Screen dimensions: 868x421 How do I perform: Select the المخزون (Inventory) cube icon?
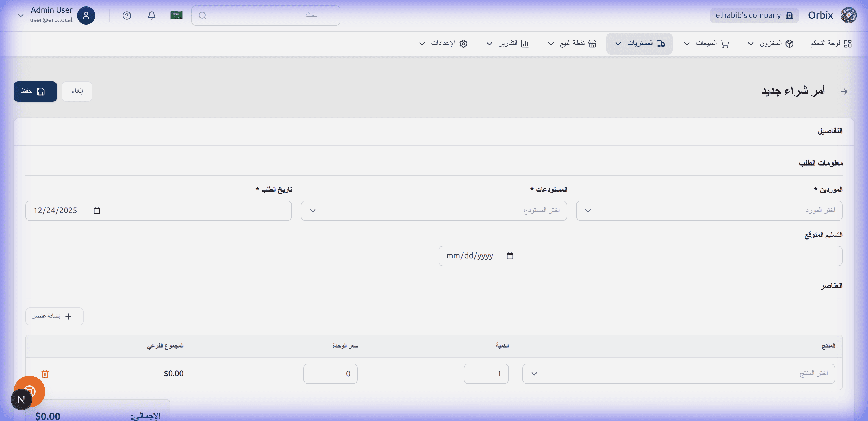pyautogui.click(x=789, y=44)
